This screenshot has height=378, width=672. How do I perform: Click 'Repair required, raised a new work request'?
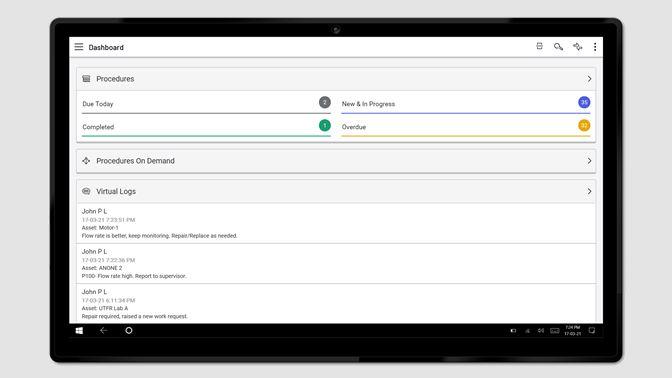(x=135, y=316)
